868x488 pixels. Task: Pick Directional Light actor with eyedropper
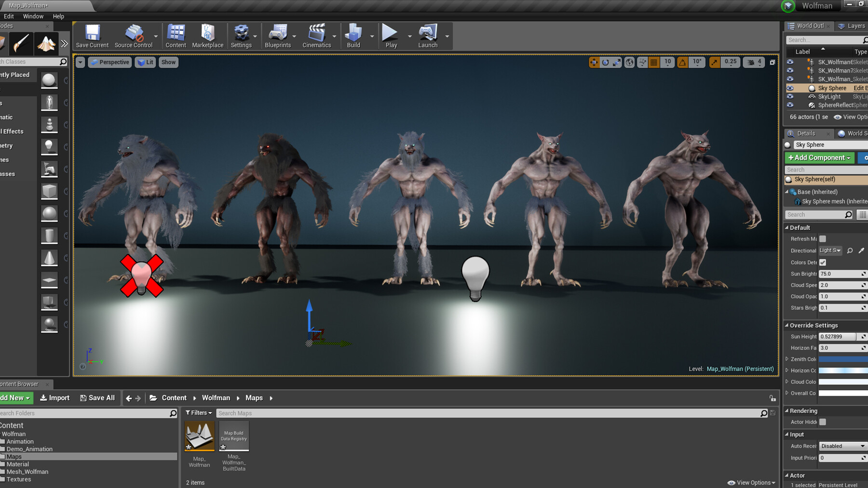[861, 251]
